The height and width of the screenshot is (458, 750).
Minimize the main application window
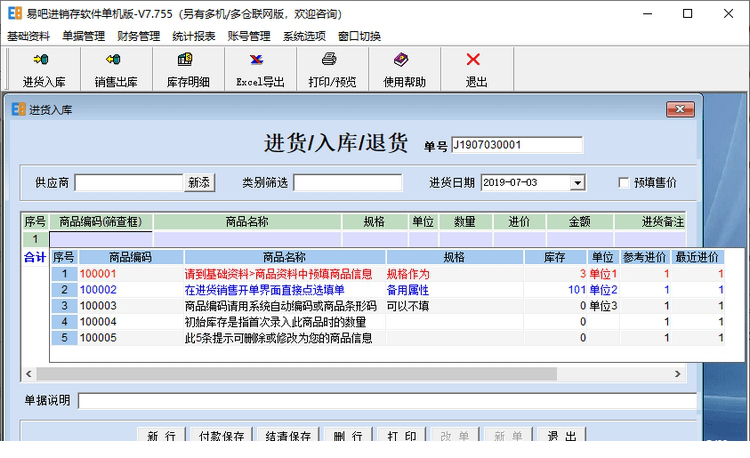coord(647,14)
